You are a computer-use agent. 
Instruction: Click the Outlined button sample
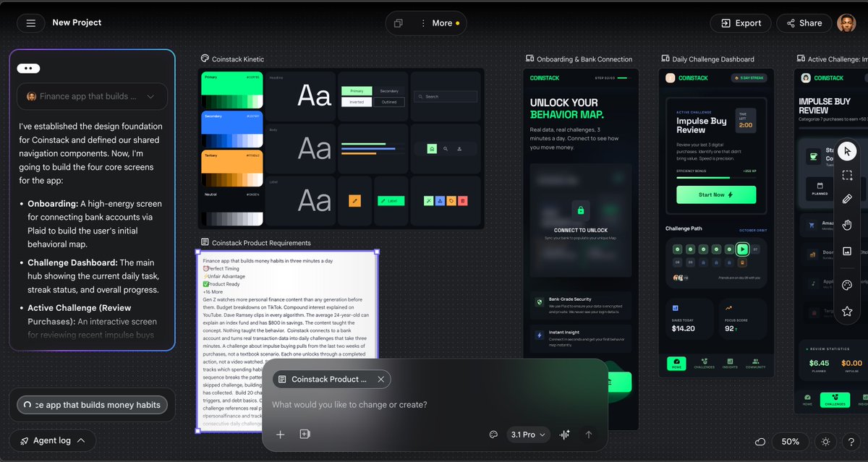[x=389, y=102]
